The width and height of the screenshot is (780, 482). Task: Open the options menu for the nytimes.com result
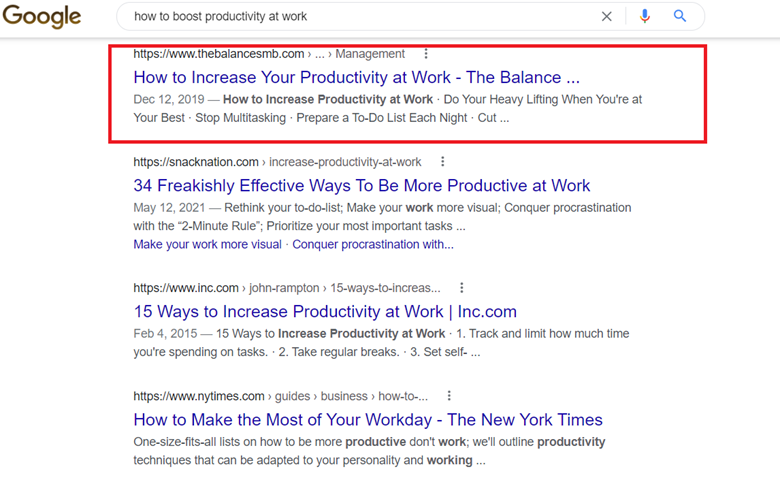point(449,395)
